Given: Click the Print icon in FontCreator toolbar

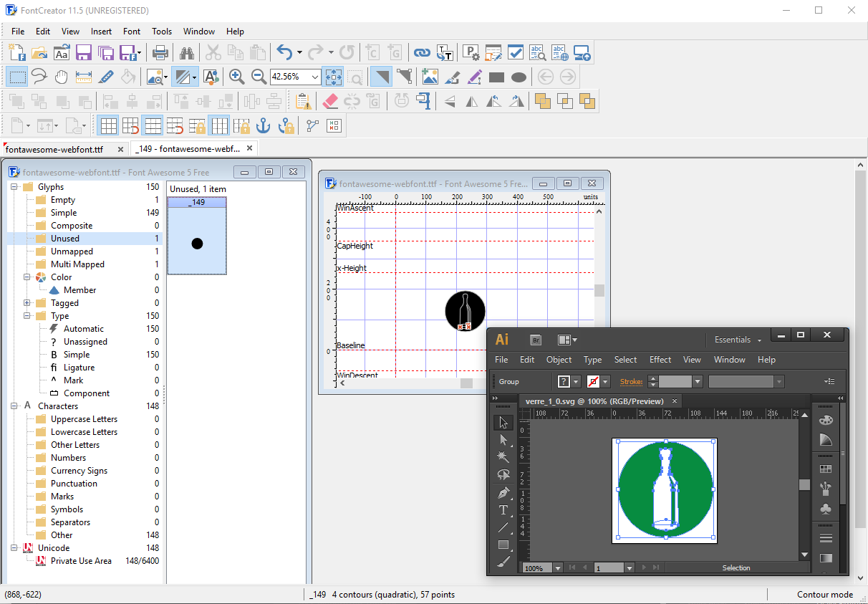Looking at the screenshot, I should click(x=160, y=52).
